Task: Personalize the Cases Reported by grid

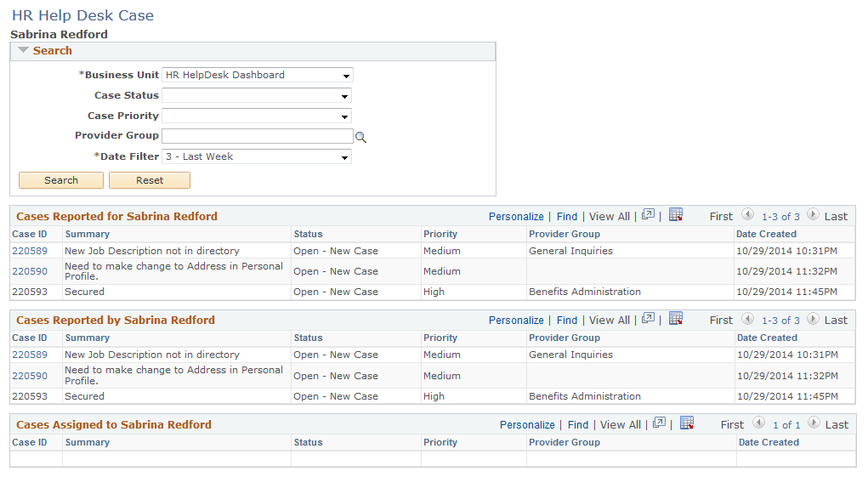Action: pyautogui.click(x=516, y=320)
